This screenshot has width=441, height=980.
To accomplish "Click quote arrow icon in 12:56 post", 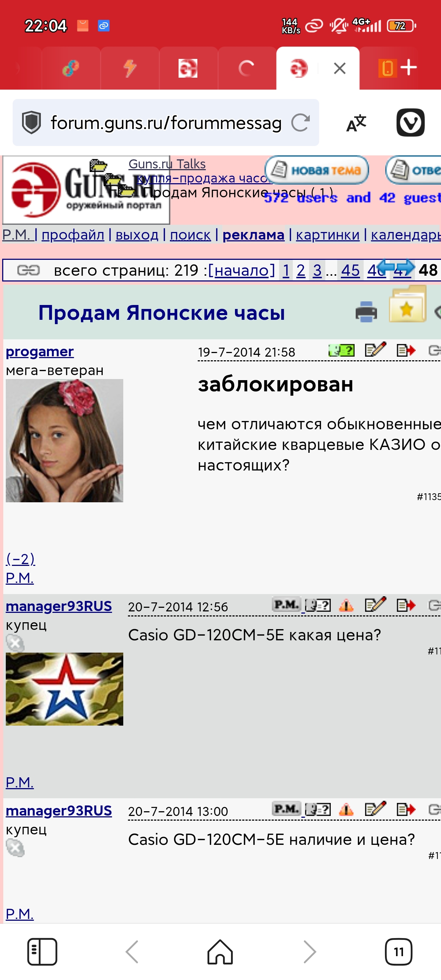I will [406, 605].
